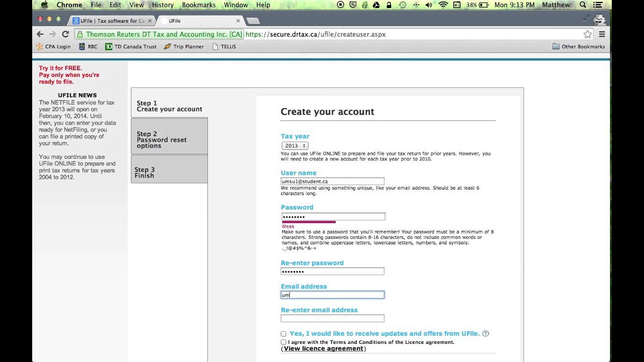Open the RBC bookmark
Image resolution: width=644 pixels, height=362 pixels.
88,46
